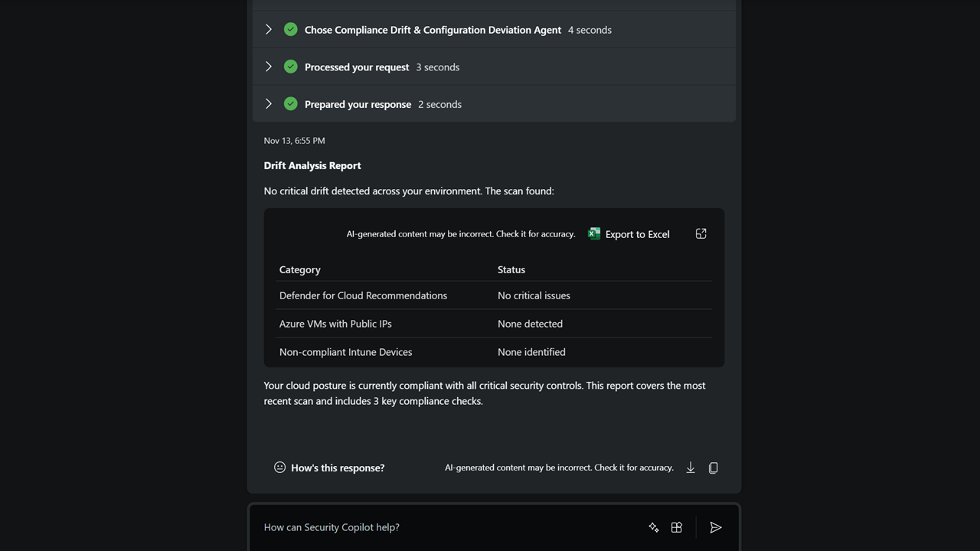Select the Category column header
This screenshot has height=551, width=980.
coord(300,269)
